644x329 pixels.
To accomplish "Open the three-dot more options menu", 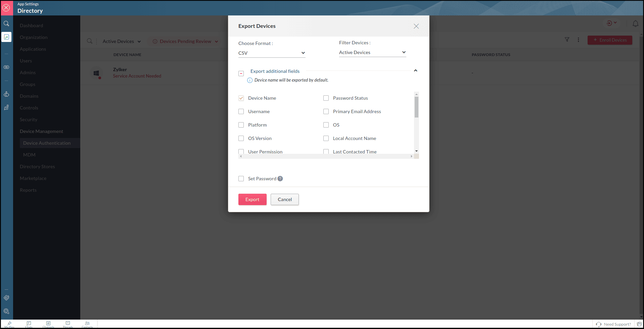I will tap(578, 40).
